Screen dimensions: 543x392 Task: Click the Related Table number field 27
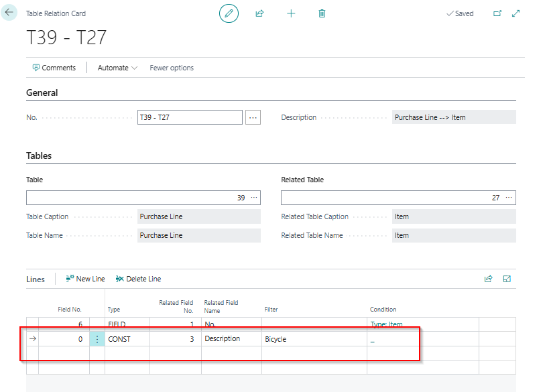(x=398, y=198)
